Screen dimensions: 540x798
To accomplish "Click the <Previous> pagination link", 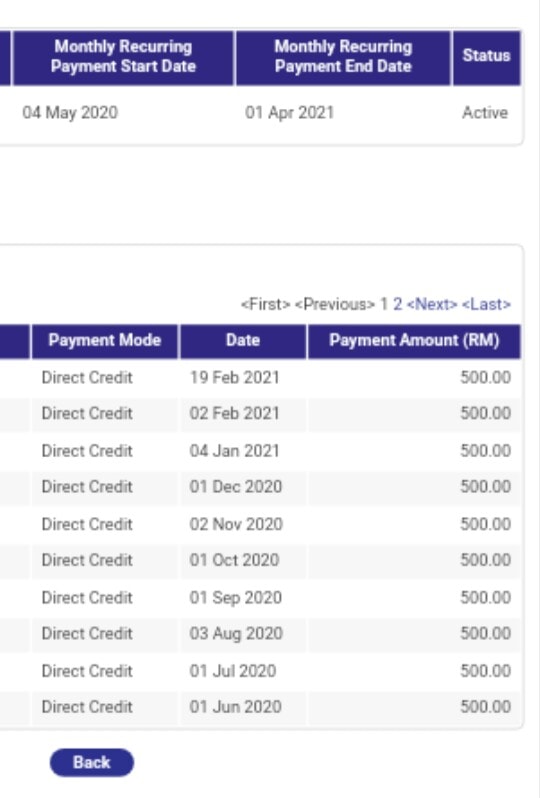I will 335,304.
